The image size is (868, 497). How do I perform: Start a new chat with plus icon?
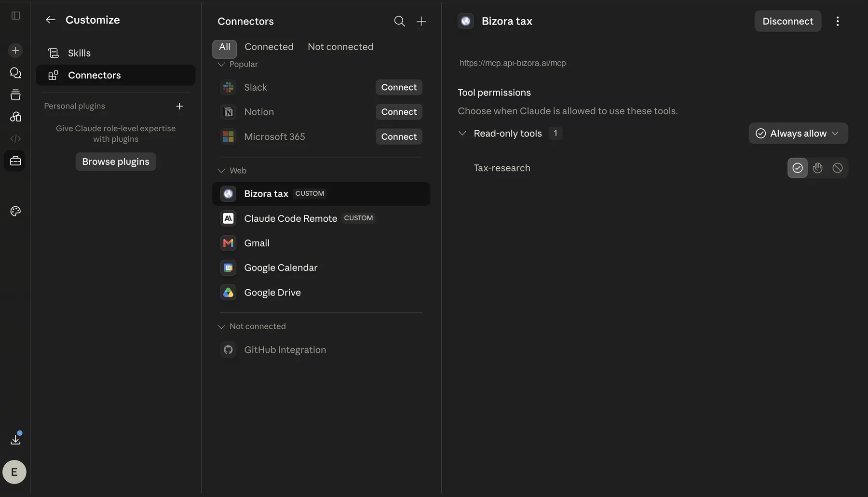pyautogui.click(x=15, y=51)
